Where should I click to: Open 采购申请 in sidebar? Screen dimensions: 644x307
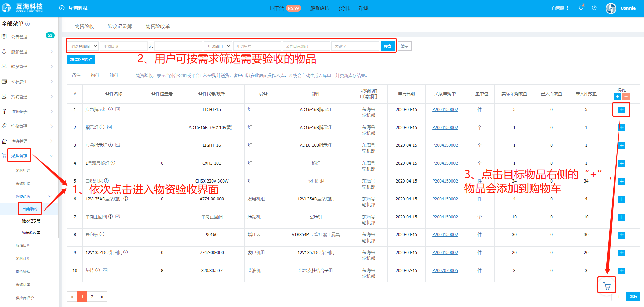(x=23, y=170)
